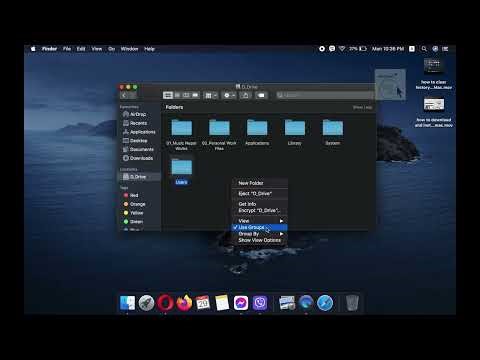This screenshot has width=480, height=360.
Task: Open Opera from the Dock
Action: (165, 303)
